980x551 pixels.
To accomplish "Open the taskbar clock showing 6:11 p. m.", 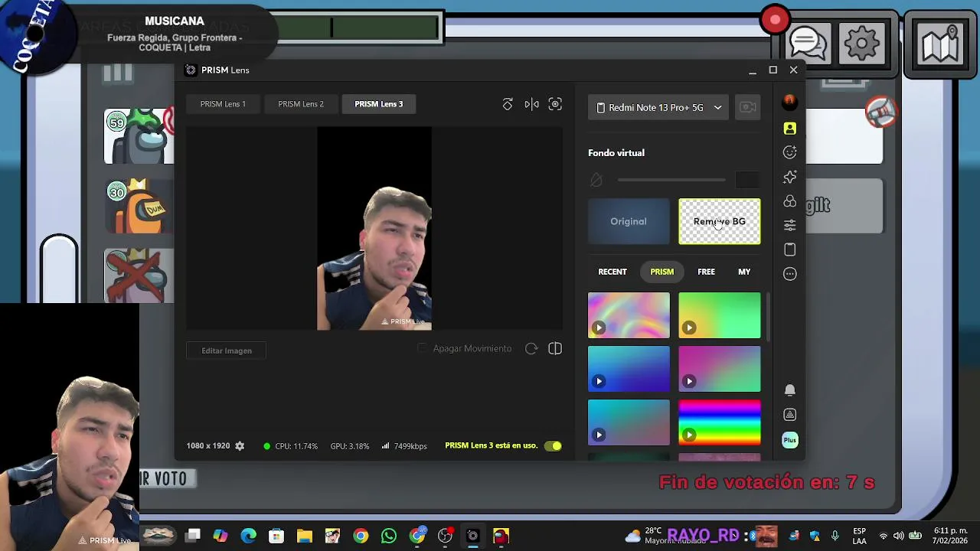I will click(950, 536).
